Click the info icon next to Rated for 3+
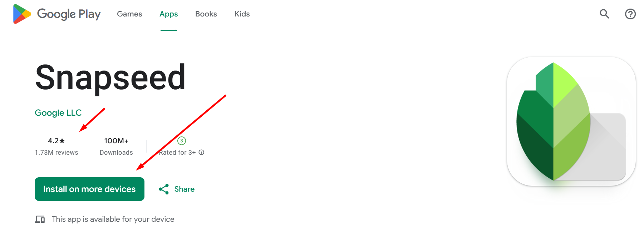This screenshot has width=644, height=250. [202, 152]
